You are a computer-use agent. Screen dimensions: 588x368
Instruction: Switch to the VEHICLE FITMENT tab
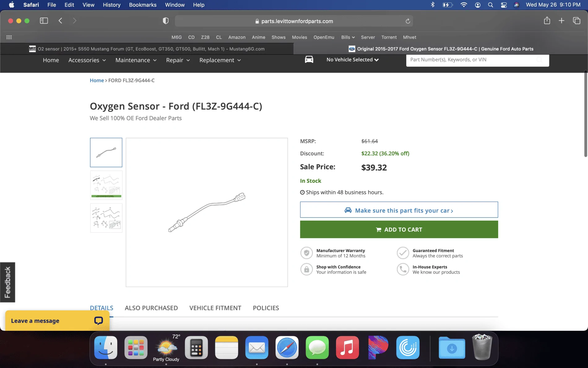(x=215, y=308)
